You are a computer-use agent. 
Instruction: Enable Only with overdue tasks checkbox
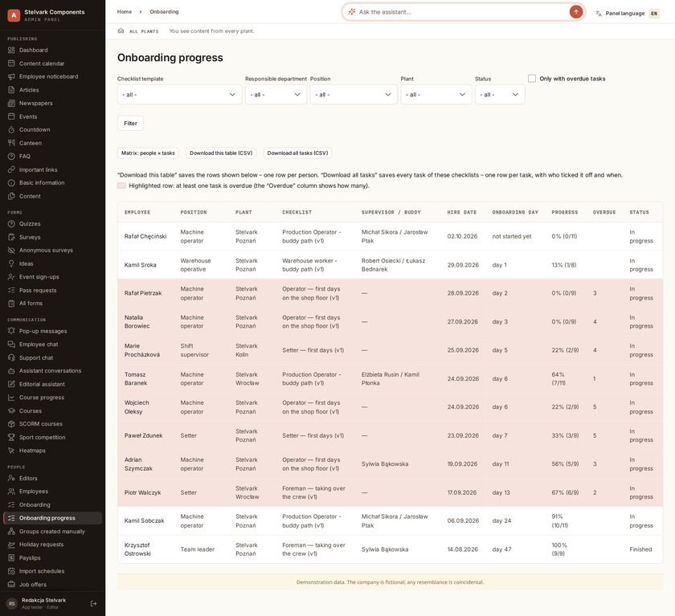532,79
